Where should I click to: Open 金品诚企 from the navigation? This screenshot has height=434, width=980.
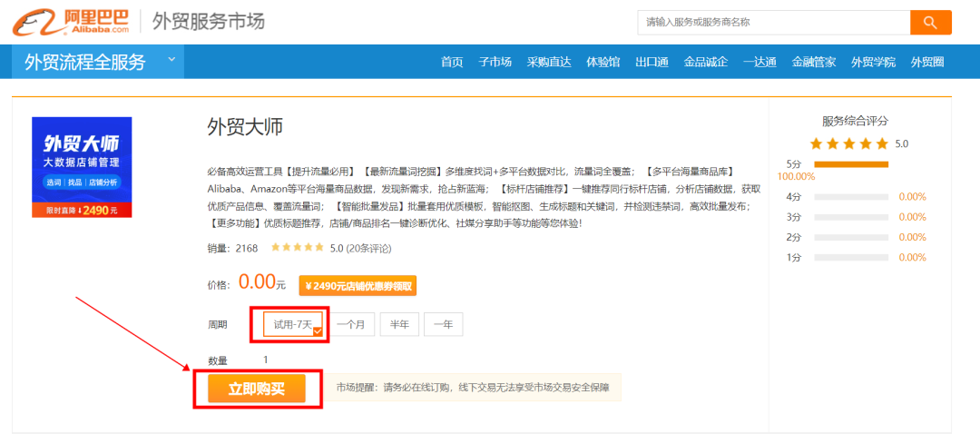click(706, 62)
